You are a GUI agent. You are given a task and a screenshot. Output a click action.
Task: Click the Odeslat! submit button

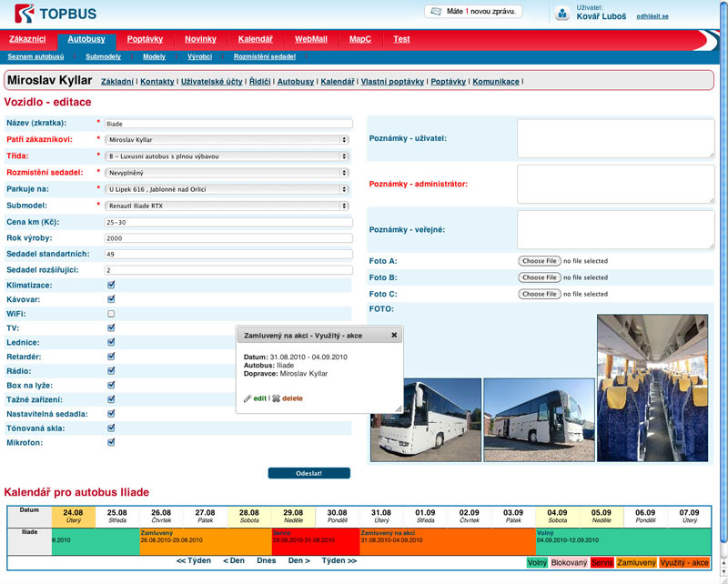pos(308,473)
